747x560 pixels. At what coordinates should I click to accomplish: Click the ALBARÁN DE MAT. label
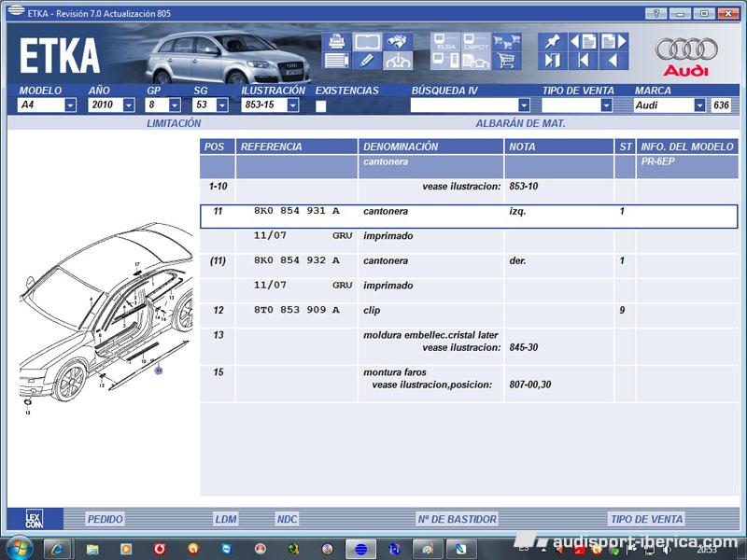click(520, 123)
